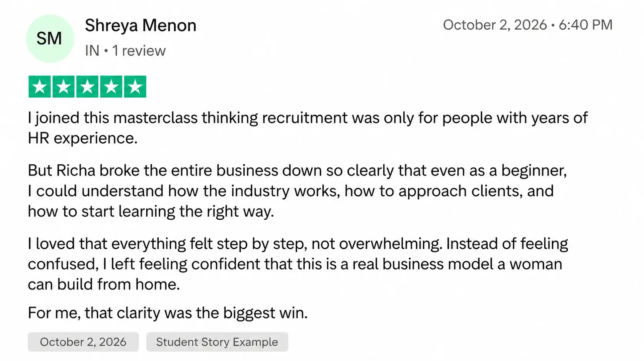This screenshot has width=644, height=362.
Task: Open the 1 review count link
Action: 139,51
